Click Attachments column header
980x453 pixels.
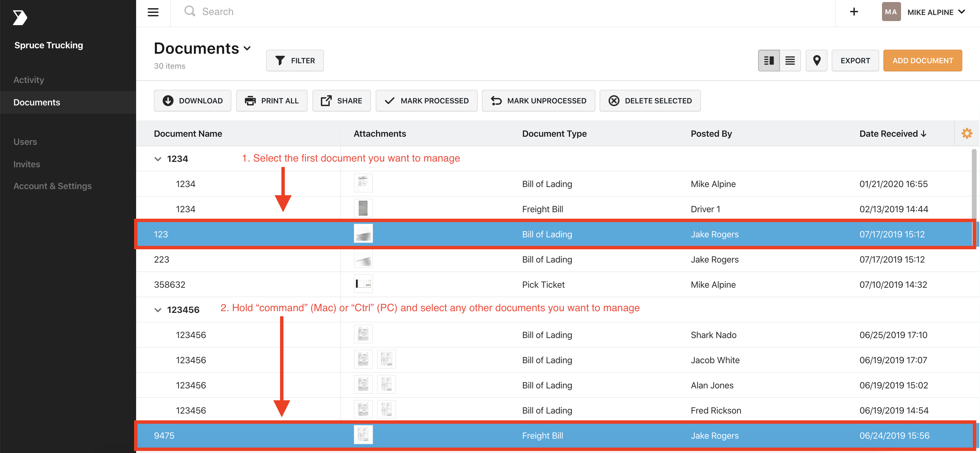click(380, 134)
